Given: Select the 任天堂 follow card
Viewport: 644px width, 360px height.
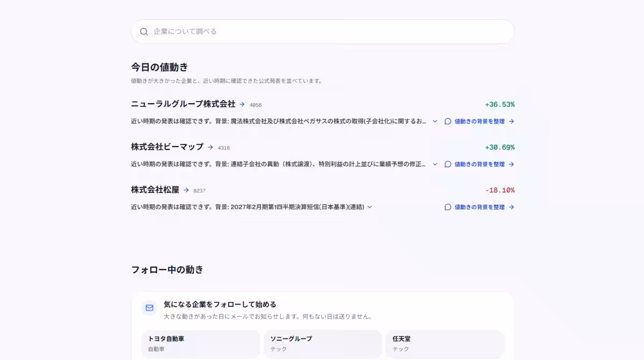Looking at the screenshot, I should [445, 344].
